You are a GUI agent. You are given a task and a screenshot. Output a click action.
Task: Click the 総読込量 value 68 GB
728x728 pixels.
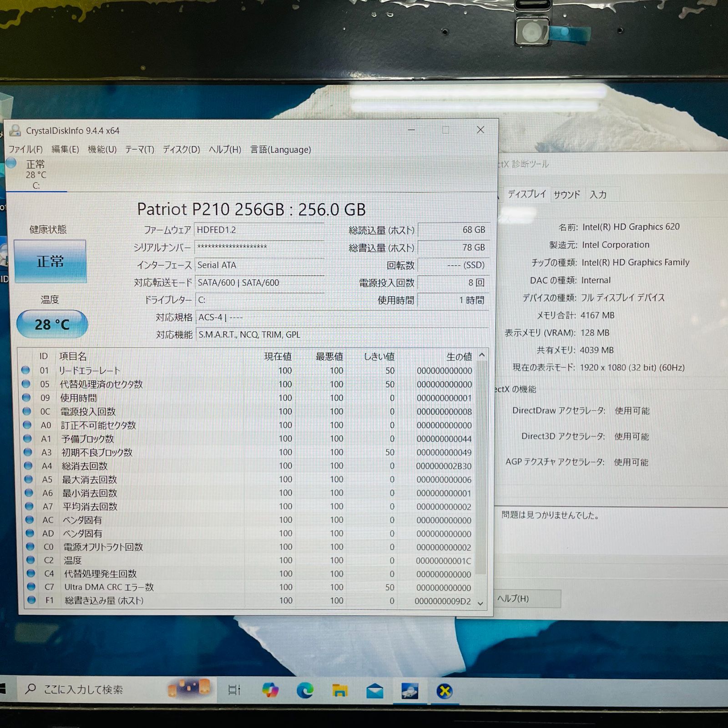click(x=454, y=230)
